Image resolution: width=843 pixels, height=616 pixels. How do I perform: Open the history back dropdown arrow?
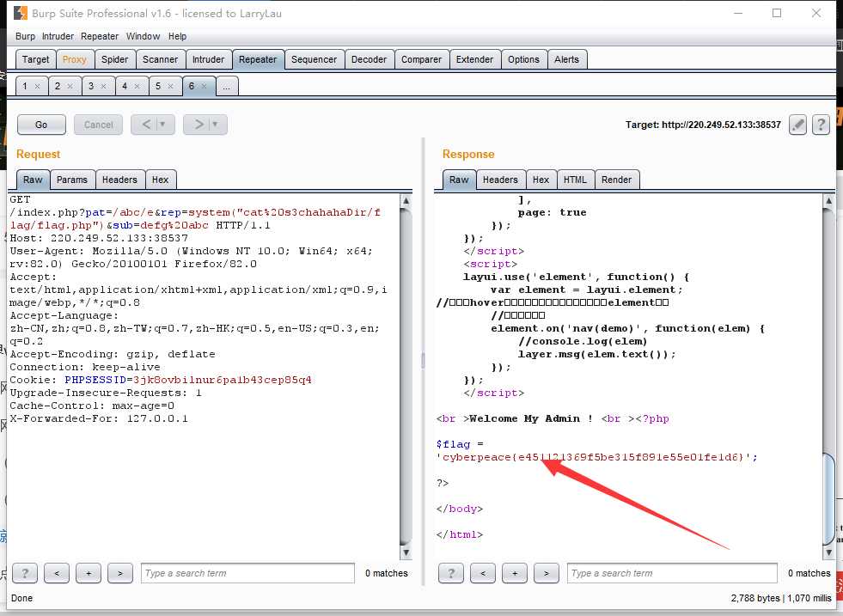coord(163,125)
